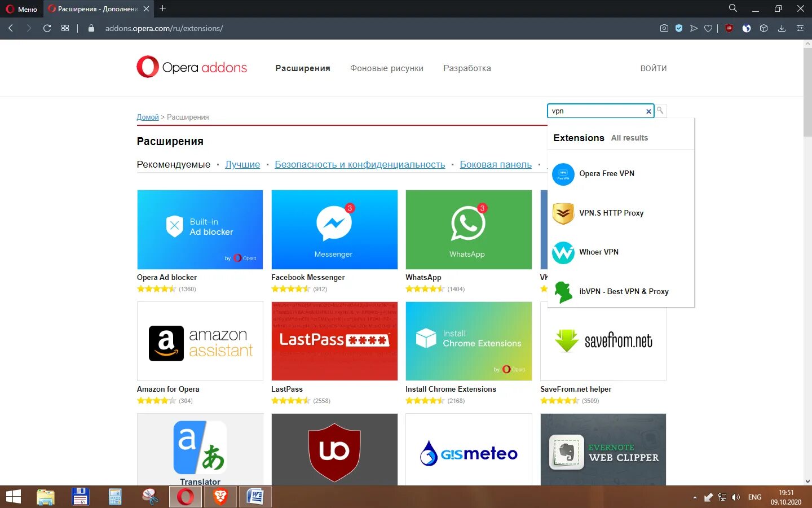Screen dimensions: 812x508
Task: Open the uBlock Origin shield thumbnail
Action: (334, 449)
